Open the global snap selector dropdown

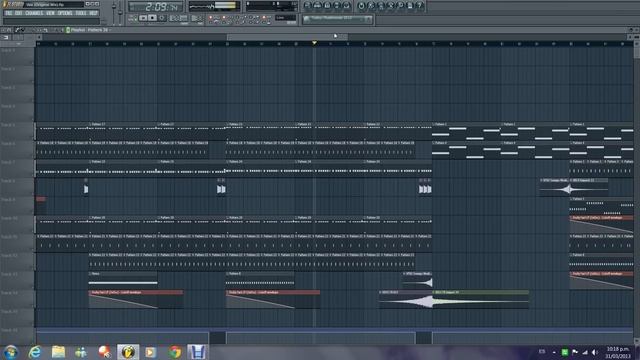(285, 18)
